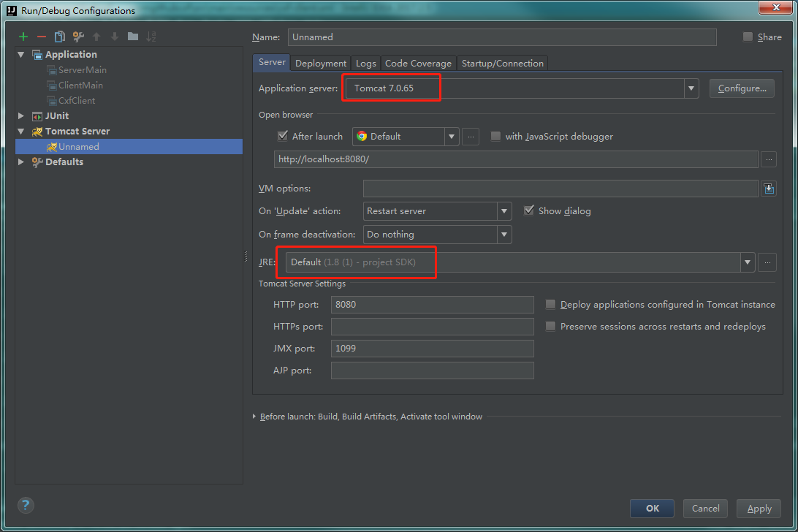Switch to the Deployment tab
The width and height of the screenshot is (798, 532).
[321, 63]
